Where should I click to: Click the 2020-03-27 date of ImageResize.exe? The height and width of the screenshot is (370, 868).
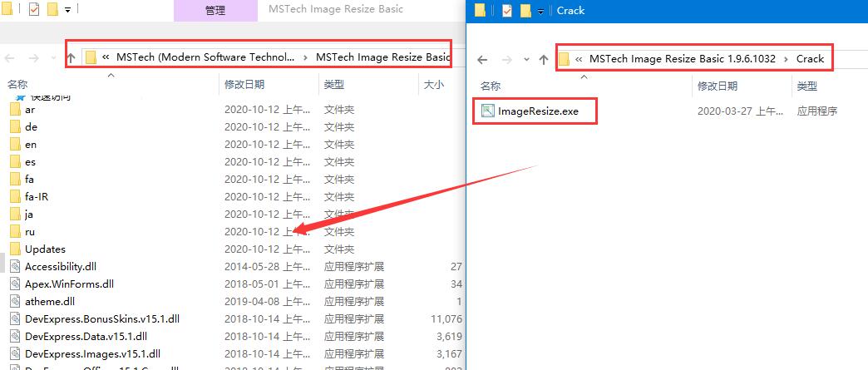pos(740,111)
